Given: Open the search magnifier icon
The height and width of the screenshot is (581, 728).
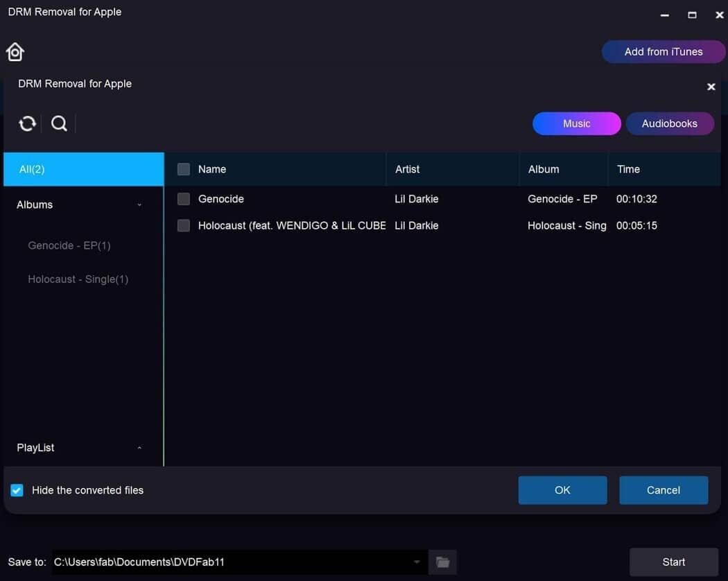Looking at the screenshot, I should (59, 123).
